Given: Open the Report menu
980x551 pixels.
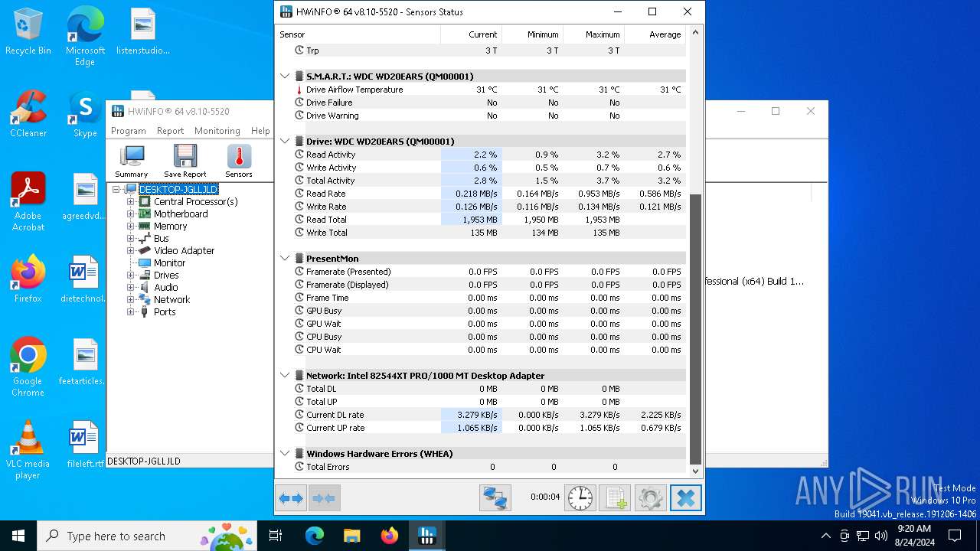Looking at the screenshot, I should (x=170, y=131).
